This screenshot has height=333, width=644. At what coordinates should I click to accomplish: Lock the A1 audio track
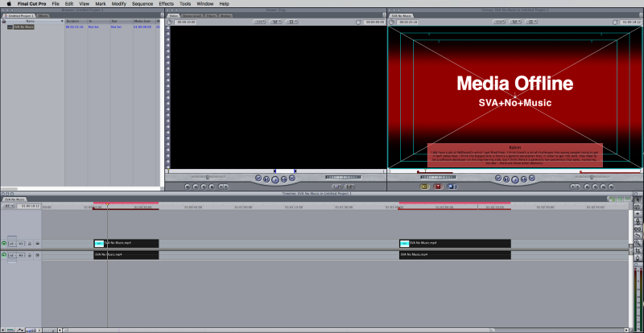30,255
